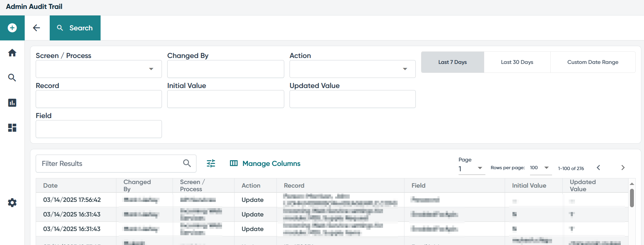Screen dimensions: 644x245
Task: Click the Admin Audit Trail title
Action: (34, 7)
